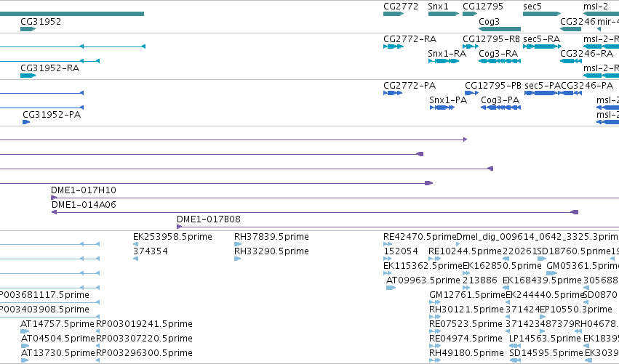Select the sec5-RA transcript glyph

click(x=542, y=46)
